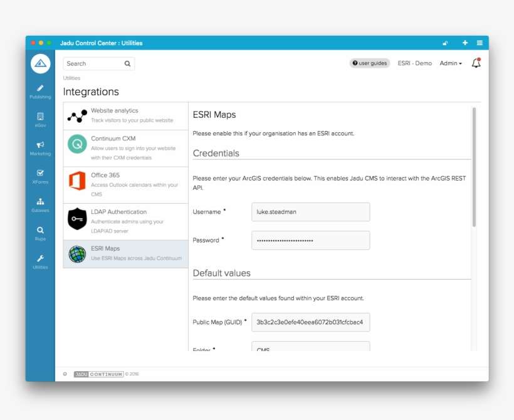Open the XForms section in the sidebar
The width and height of the screenshot is (514, 420).
(x=40, y=176)
